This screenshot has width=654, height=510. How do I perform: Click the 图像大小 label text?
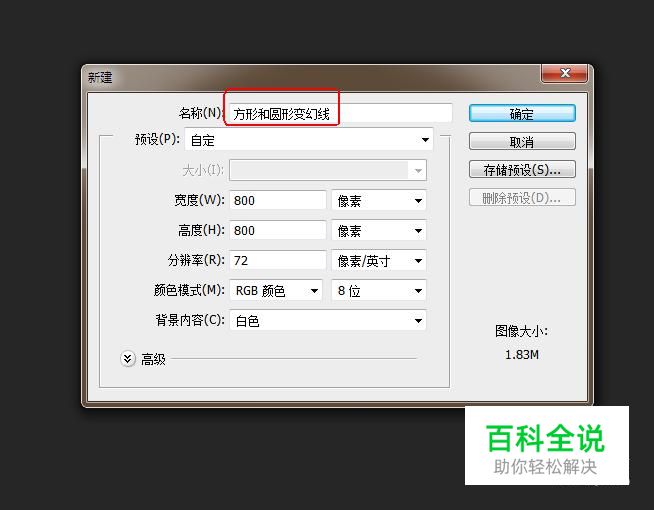point(521,332)
